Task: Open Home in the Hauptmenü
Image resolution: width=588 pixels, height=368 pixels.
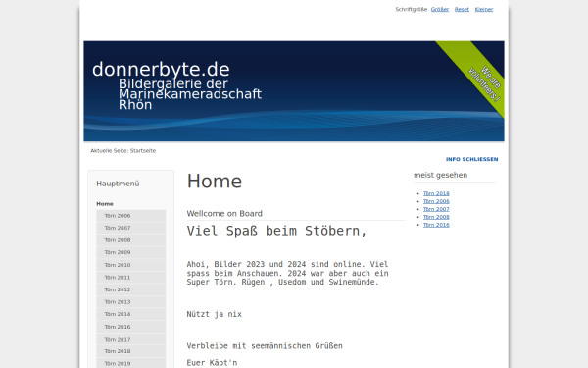Action: click(105, 204)
